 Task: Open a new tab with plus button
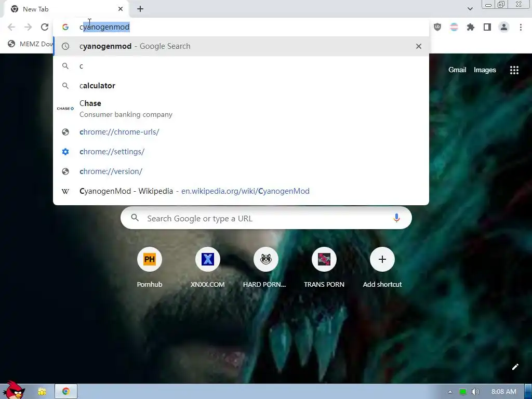point(140,9)
